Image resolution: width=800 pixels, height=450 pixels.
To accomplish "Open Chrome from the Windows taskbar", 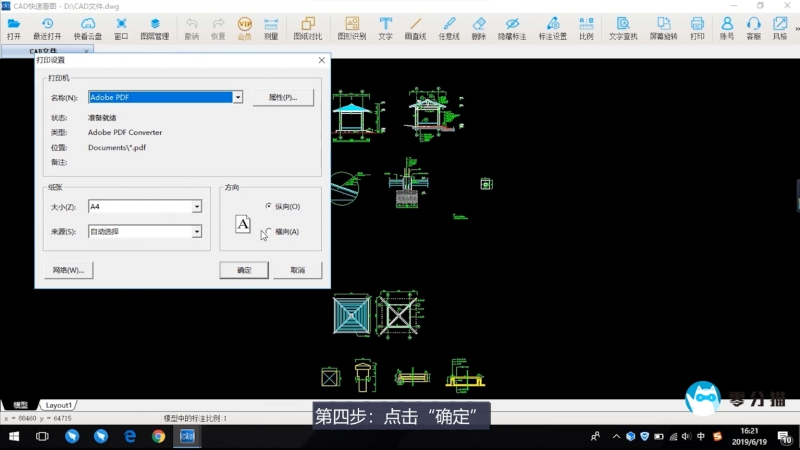I will coord(158,437).
